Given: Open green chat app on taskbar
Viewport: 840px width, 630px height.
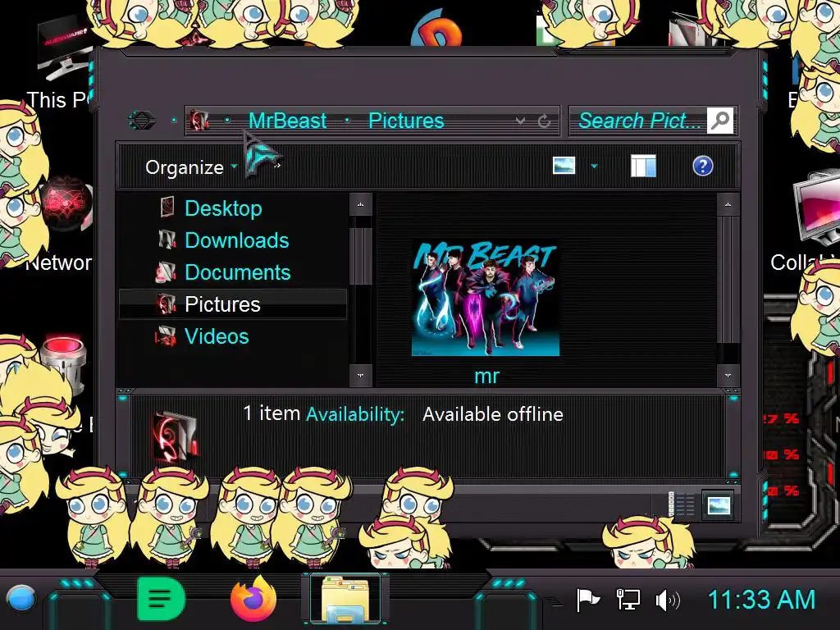Looking at the screenshot, I should tap(161, 599).
